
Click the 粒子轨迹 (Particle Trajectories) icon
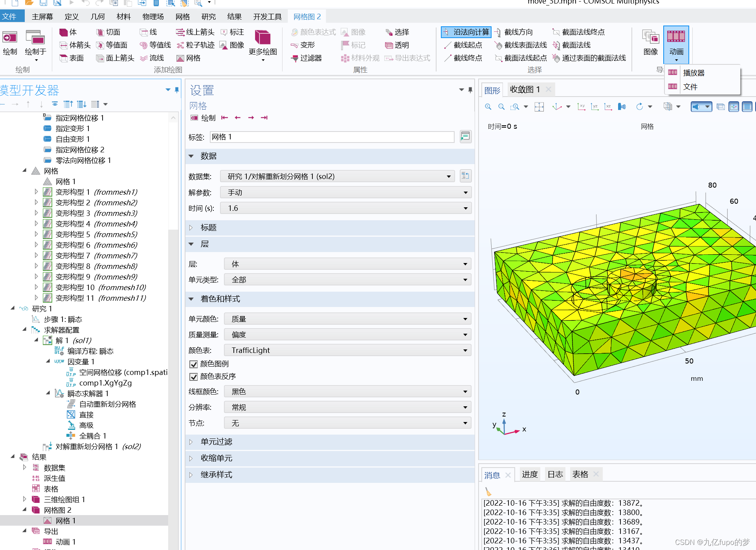point(195,45)
